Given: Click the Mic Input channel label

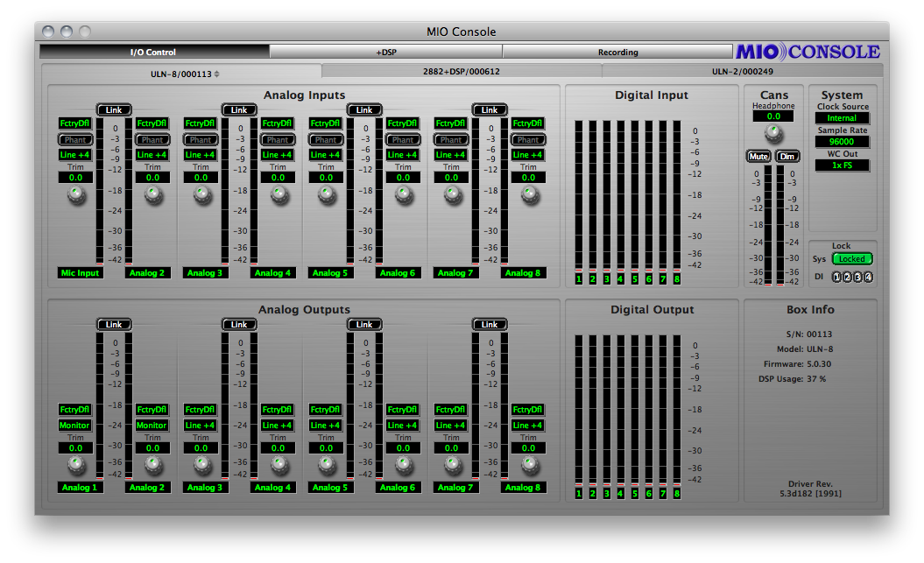Looking at the screenshot, I should (81, 272).
